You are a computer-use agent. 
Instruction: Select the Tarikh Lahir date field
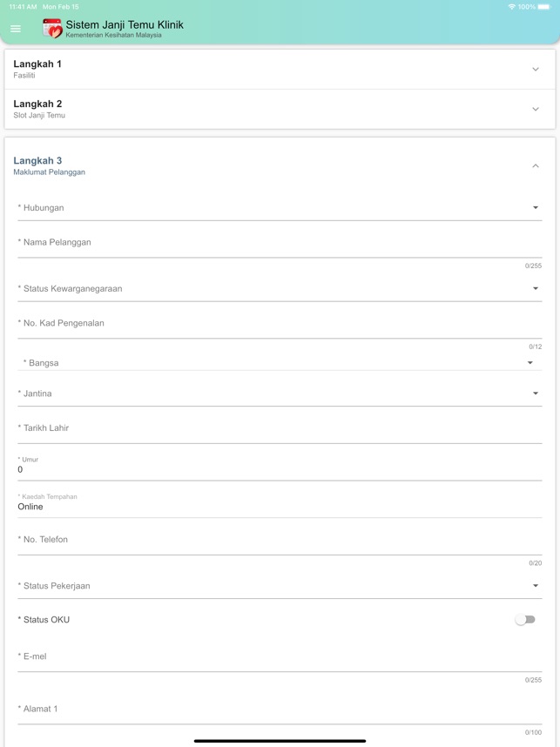click(280, 428)
